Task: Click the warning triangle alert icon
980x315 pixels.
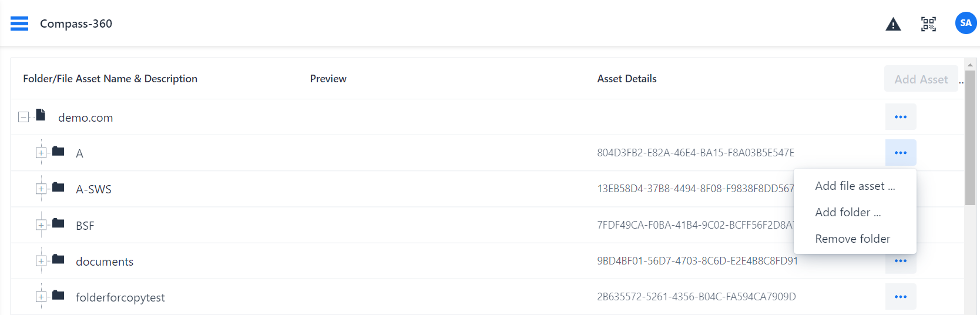Action: click(x=893, y=24)
